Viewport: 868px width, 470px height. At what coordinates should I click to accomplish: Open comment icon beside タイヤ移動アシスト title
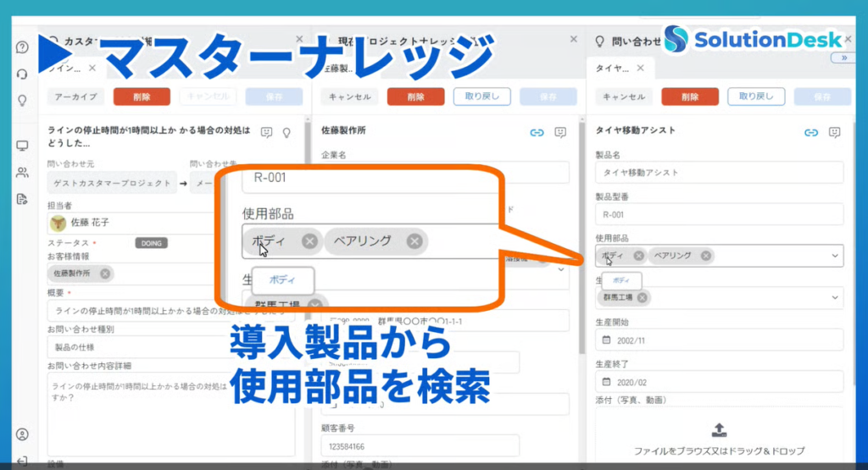(834, 132)
